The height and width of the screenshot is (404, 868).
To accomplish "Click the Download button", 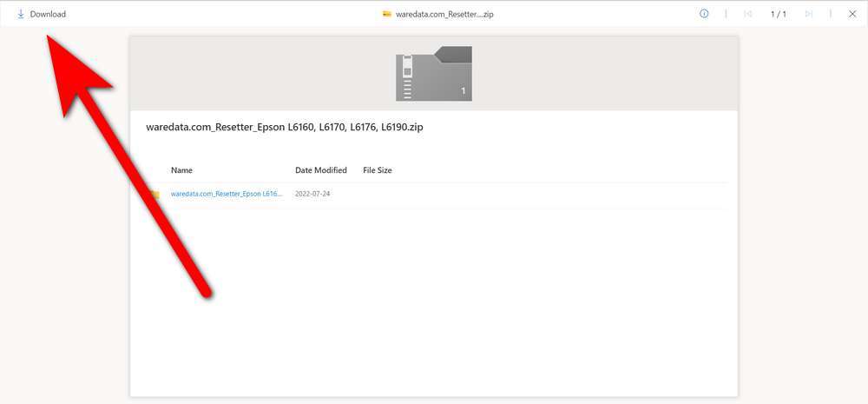I will pos(41,14).
